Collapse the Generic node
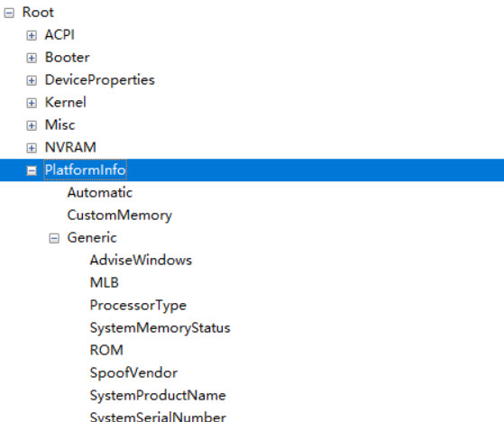504x422 pixels. 54,238
